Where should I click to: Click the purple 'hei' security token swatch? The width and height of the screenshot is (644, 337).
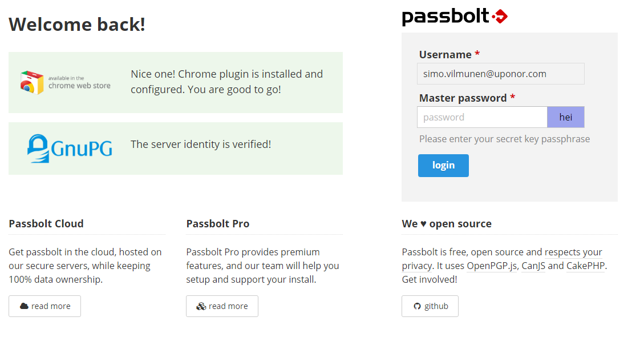[565, 117]
